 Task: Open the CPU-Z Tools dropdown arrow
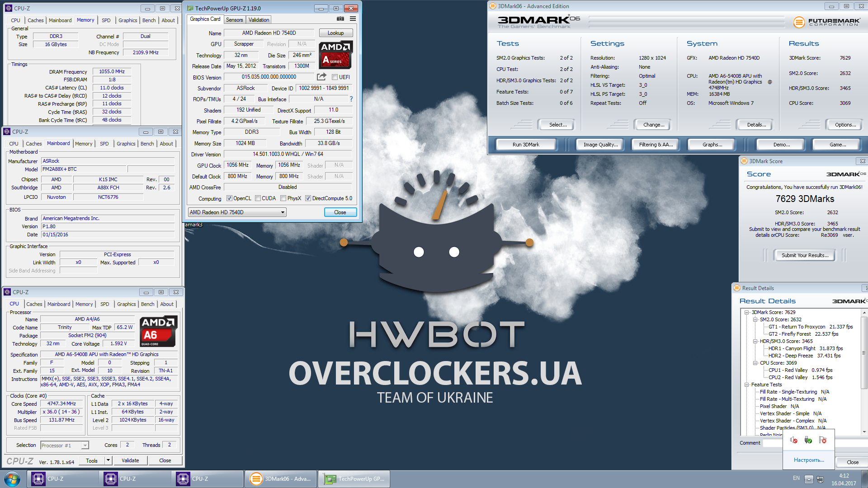[x=108, y=460]
